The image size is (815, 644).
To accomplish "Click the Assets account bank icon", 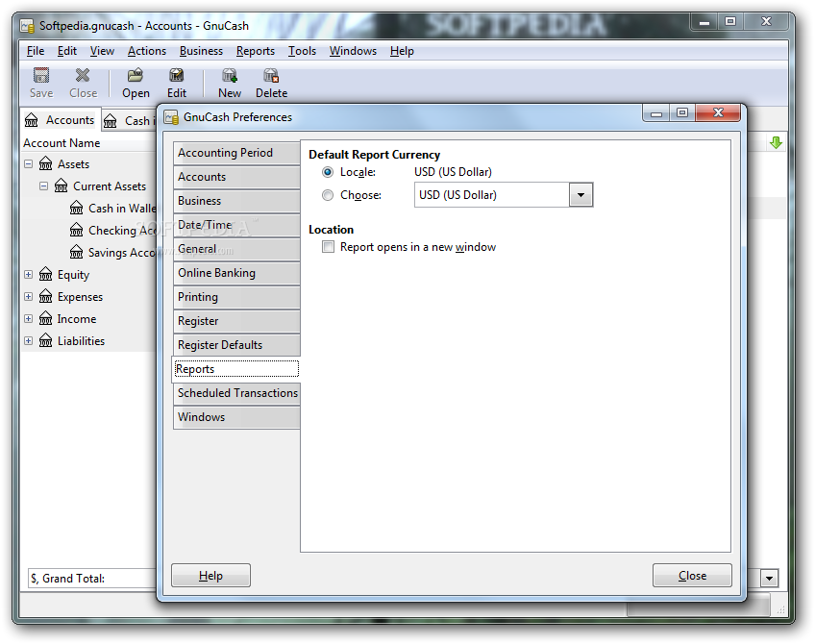I will click(x=46, y=163).
